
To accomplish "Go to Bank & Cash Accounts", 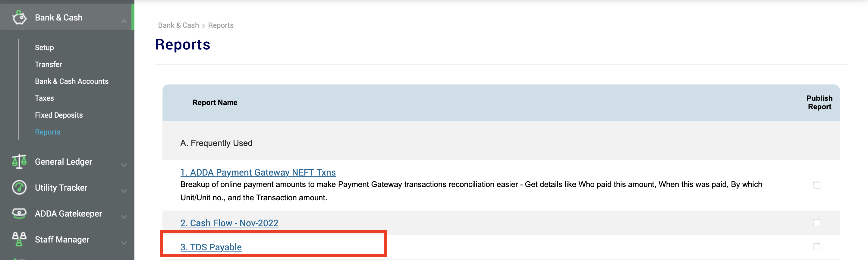I will click(x=71, y=81).
